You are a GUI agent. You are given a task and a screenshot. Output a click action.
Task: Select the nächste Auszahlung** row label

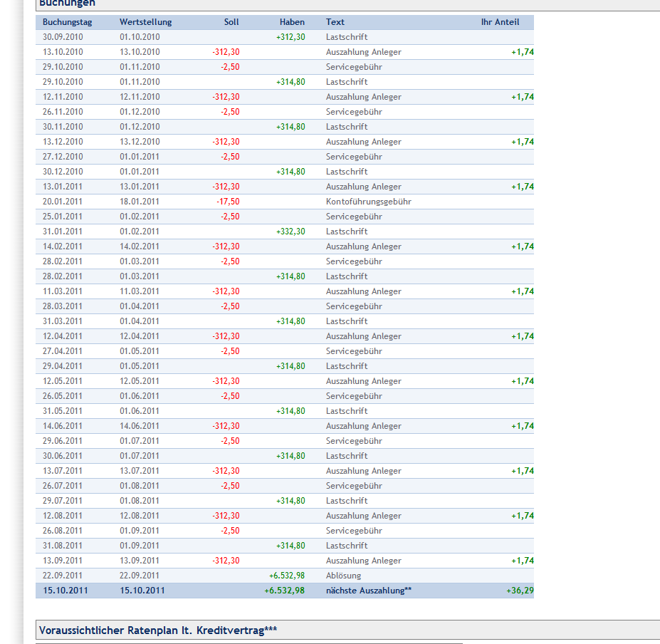pos(368,591)
